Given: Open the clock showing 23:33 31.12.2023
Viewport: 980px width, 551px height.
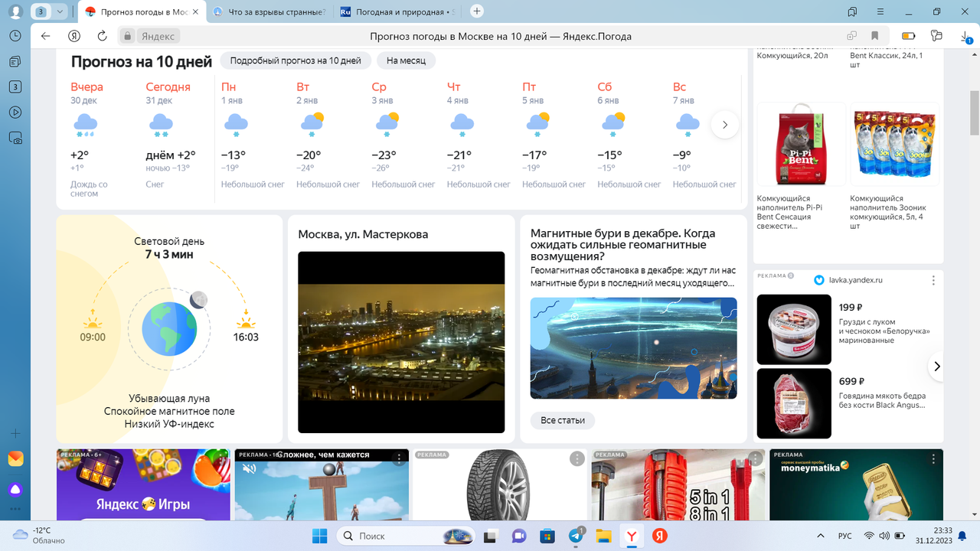Looking at the screenshot, I should (x=933, y=536).
